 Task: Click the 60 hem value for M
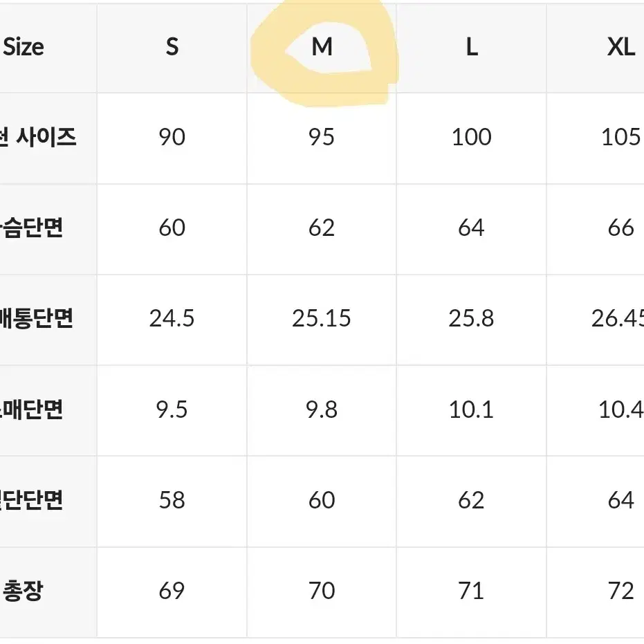pyautogui.click(x=322, y=500)
